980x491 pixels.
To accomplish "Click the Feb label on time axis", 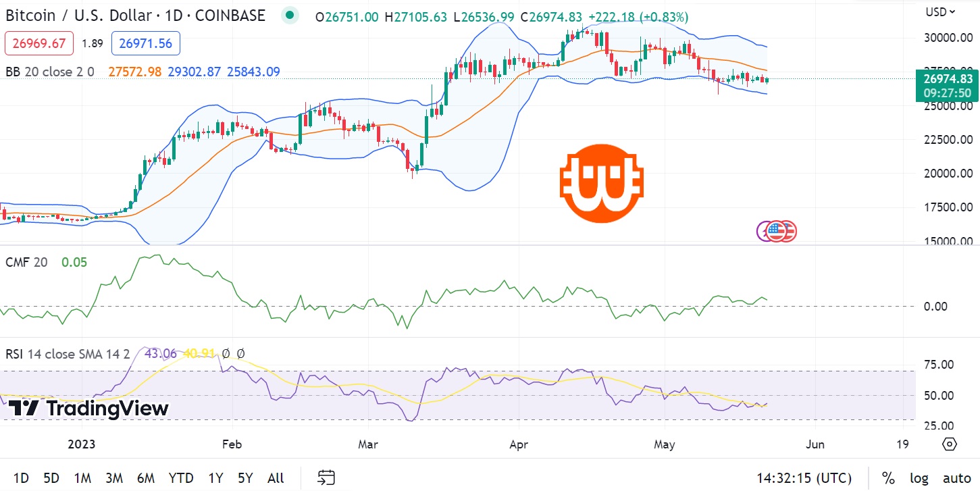I will 232,444.
